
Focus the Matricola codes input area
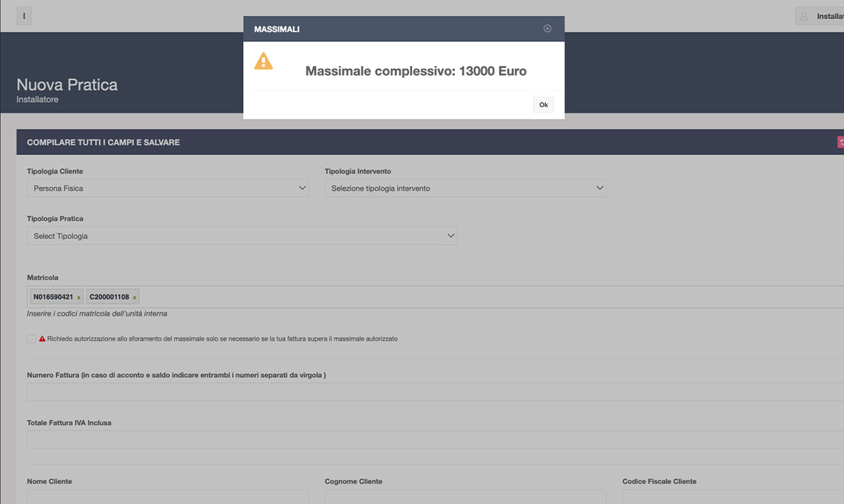(487, 297)
